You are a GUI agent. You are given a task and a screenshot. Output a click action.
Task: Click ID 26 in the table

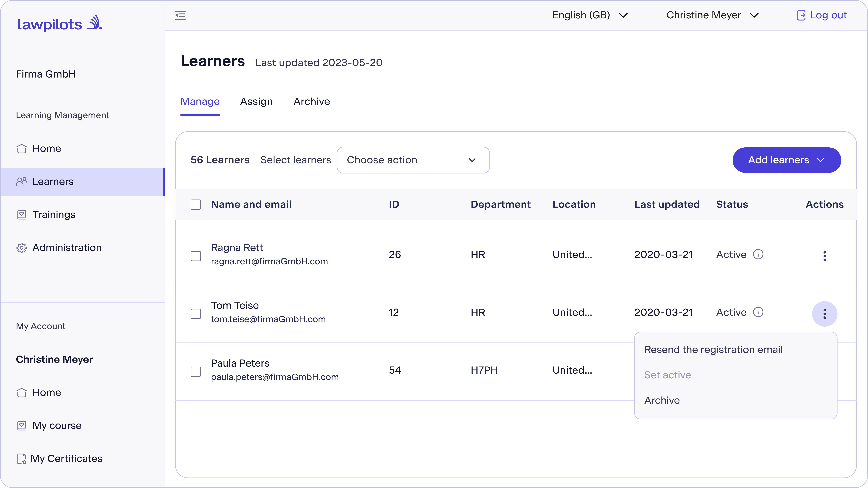click(395, 255)
